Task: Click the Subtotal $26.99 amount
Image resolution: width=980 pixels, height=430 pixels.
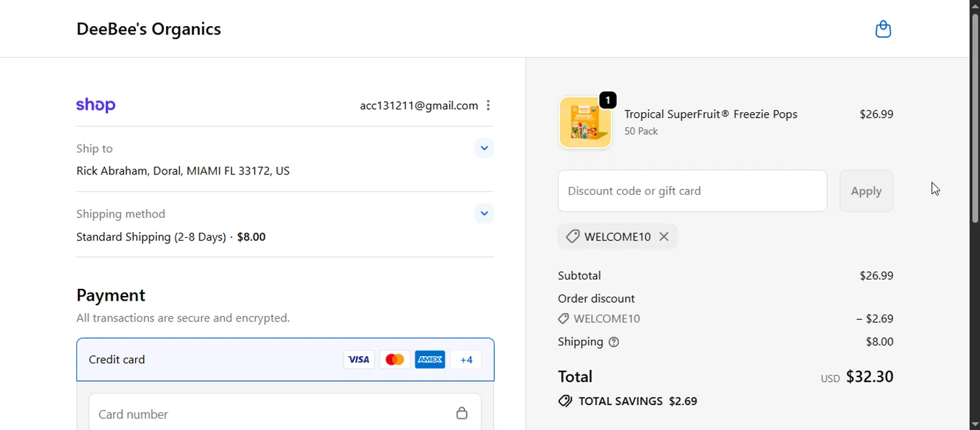Action: point(876,276)
